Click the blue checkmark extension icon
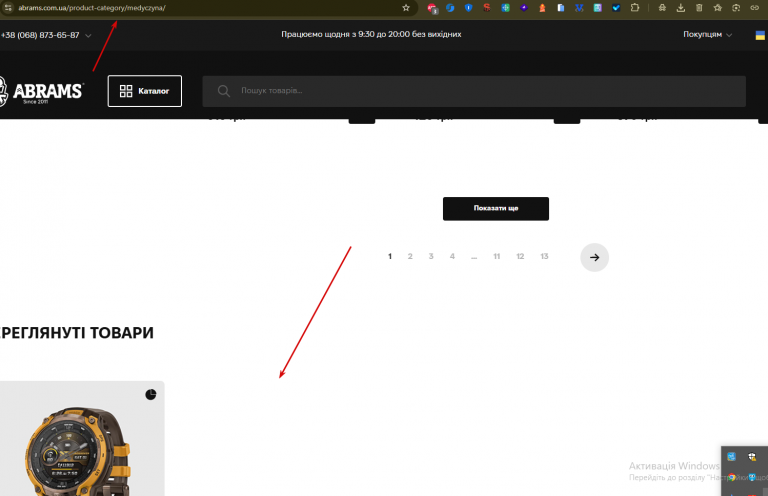Image resolution: width=768 pixels, height=496 pixels. coord(616,8)
